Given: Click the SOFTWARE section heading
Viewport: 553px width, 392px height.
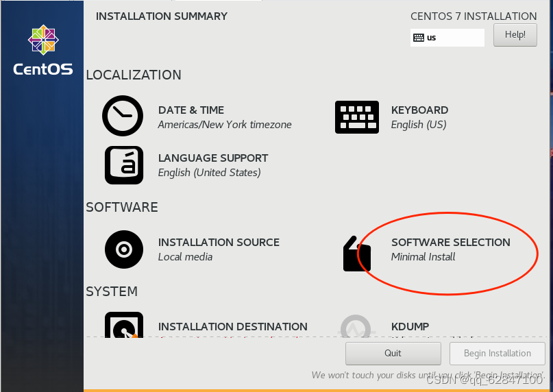Looking at the screenshot, I should (x=122, y=207).
